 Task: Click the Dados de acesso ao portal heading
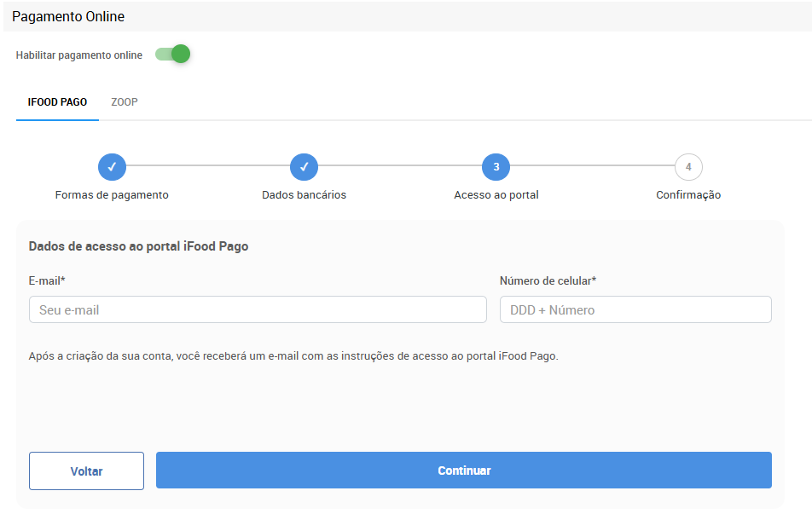point(139,246)
